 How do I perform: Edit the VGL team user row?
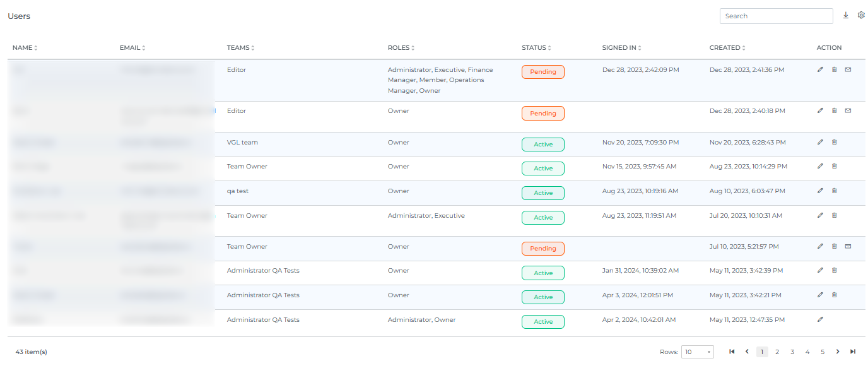coord(820,142)
